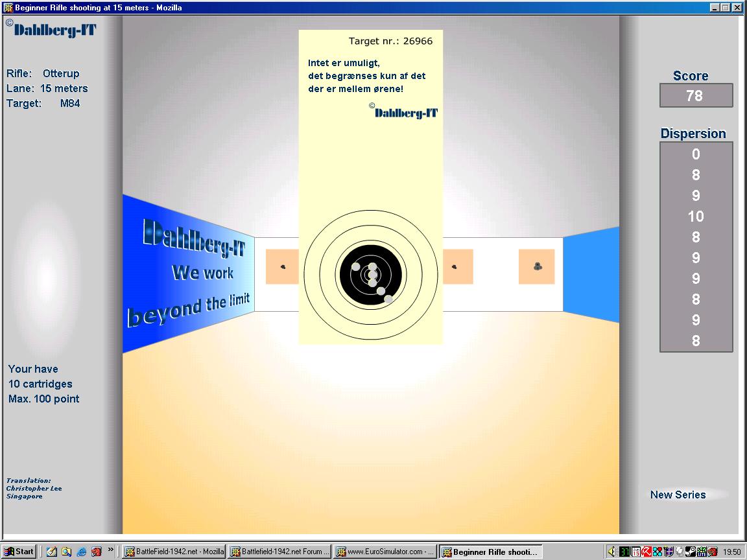Click the Dahlberg-IT logo in top-left corner
747x560 pixels.
tap(53, 29)
